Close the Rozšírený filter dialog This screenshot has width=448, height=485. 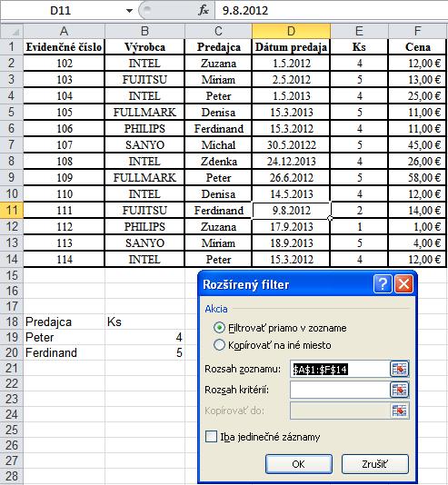click(403, 283)
